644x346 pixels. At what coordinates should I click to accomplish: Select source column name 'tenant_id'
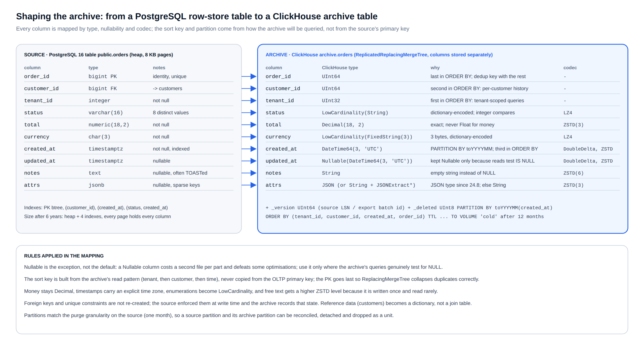tap(38, 101)
